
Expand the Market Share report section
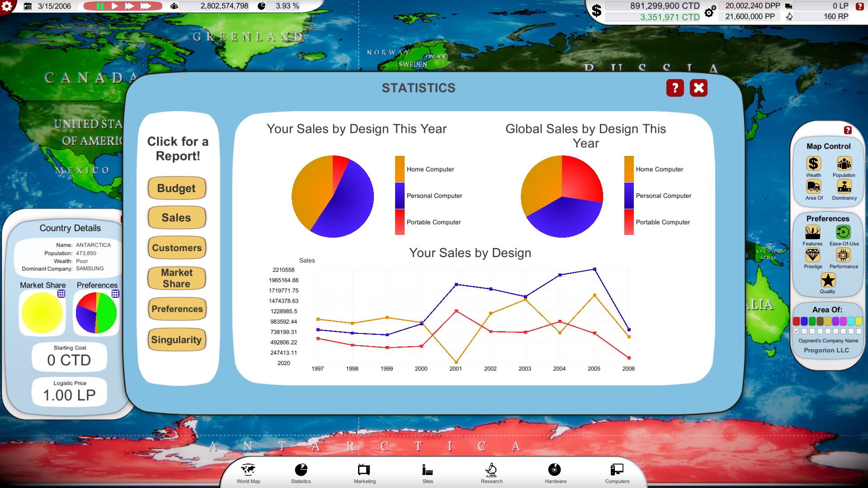[x=176, y=278]
